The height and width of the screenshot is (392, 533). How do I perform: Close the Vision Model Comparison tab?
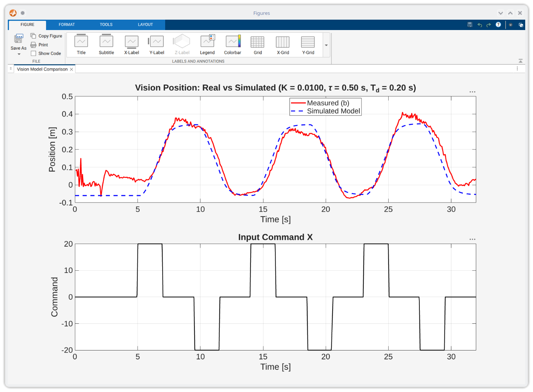point(72,69)
